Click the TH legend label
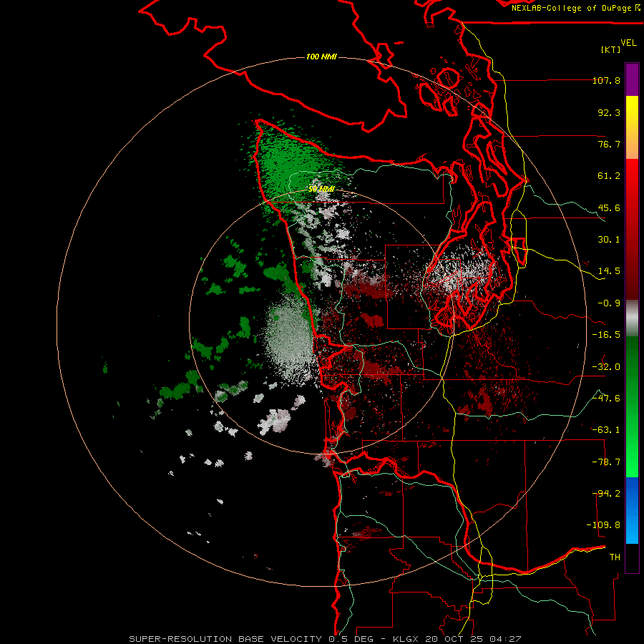 click(615, 557)
